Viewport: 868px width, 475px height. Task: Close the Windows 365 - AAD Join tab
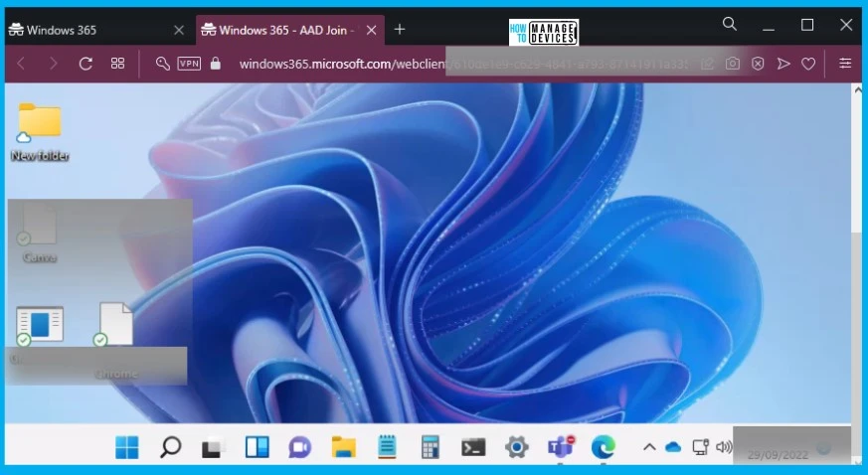[x=372, y=31]
